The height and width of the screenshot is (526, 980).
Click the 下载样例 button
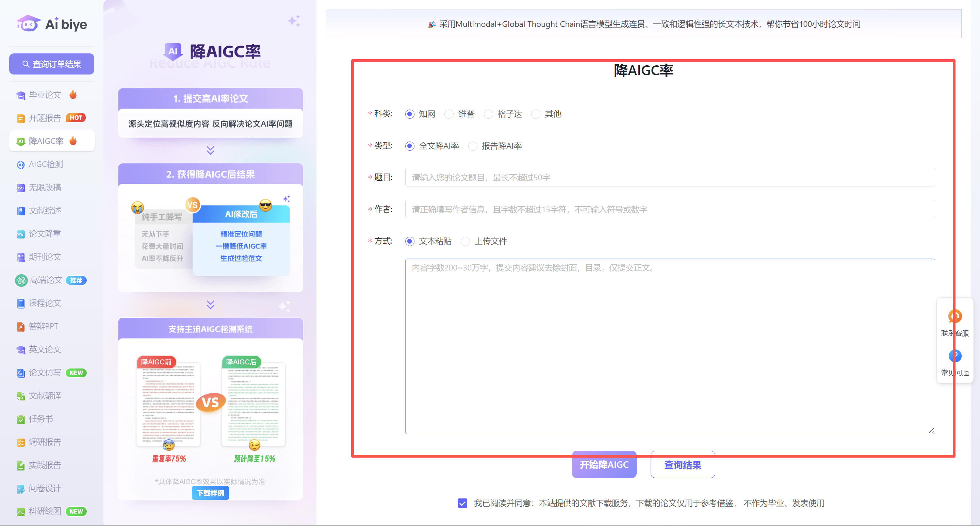210,493
